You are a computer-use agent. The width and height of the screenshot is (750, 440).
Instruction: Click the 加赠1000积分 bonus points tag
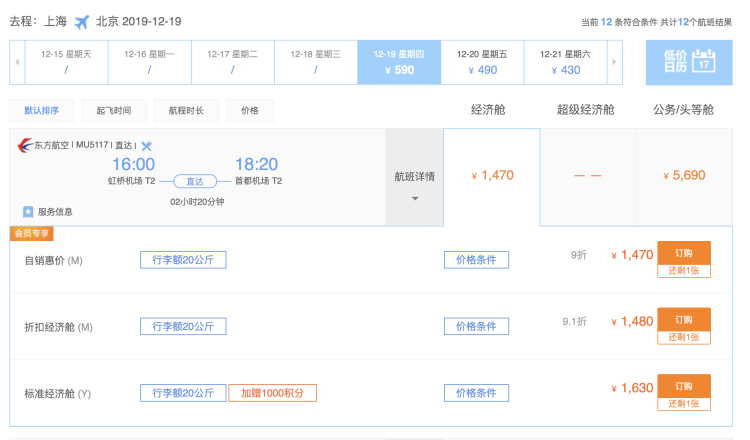(273, 393)
